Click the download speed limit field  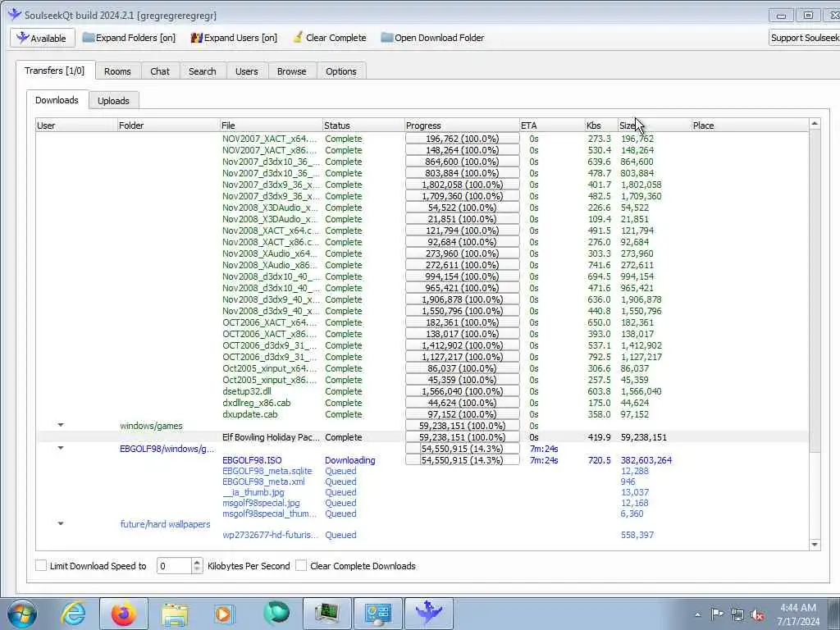174,566
